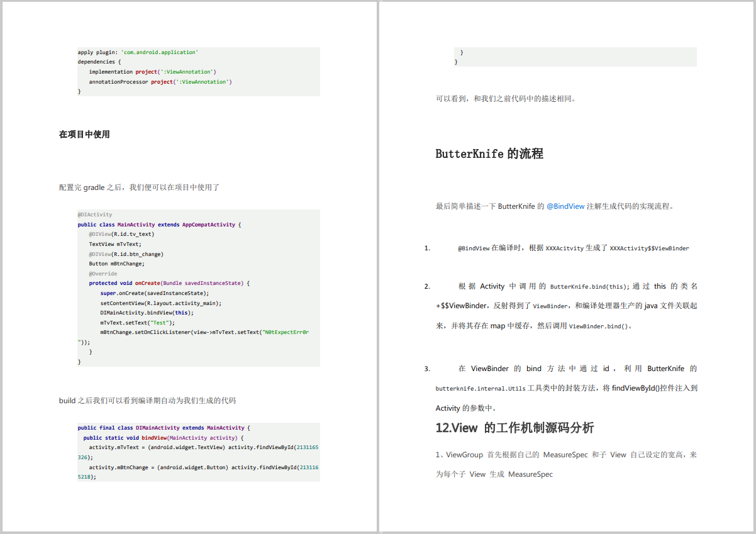Click the blue @BindView text in the paragraph
Image resolution: width=756 pixels, height=534 pixels.
click(x=565, y=206)
